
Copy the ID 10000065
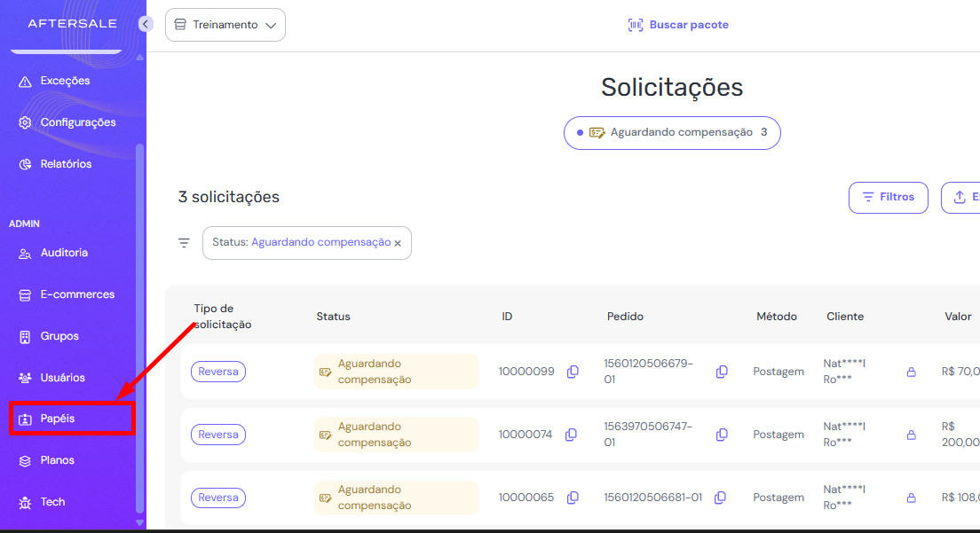click(x=573, y=498)
